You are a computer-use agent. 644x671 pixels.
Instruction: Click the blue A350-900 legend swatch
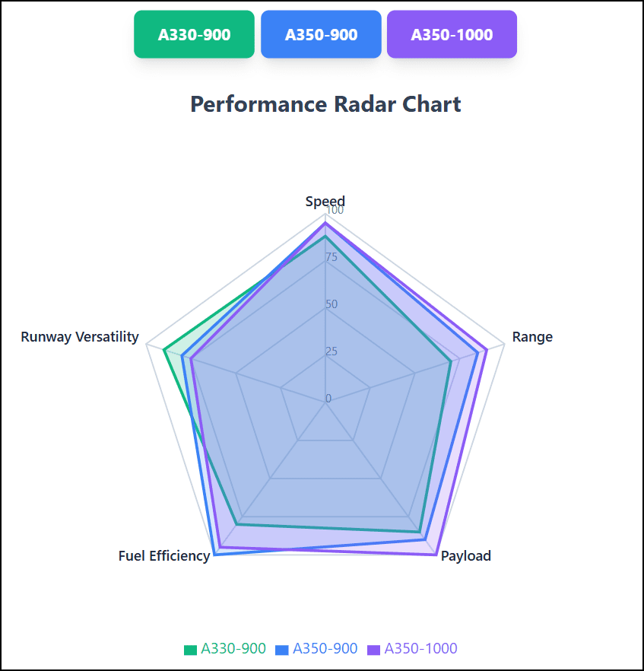pos(282,650)
